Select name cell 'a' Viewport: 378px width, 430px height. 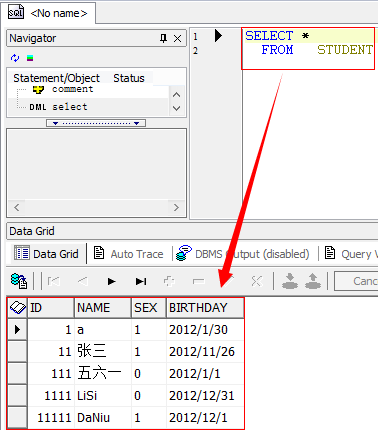pyautogui.click(x=103, y=330)
